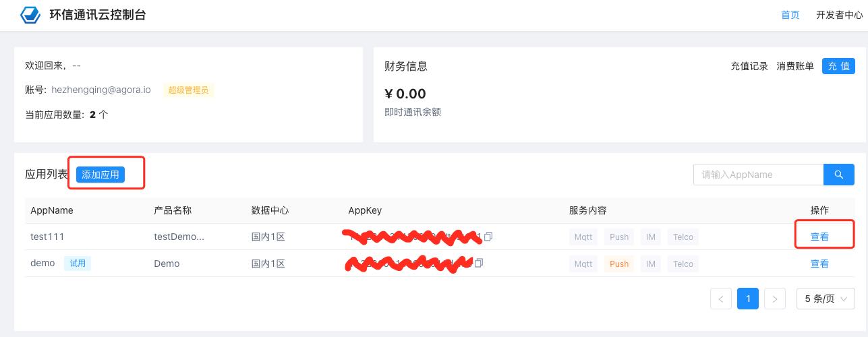Click 查看 for the demo app
The height and width of the screenshot is (337, 868).
tap(819, 264)
